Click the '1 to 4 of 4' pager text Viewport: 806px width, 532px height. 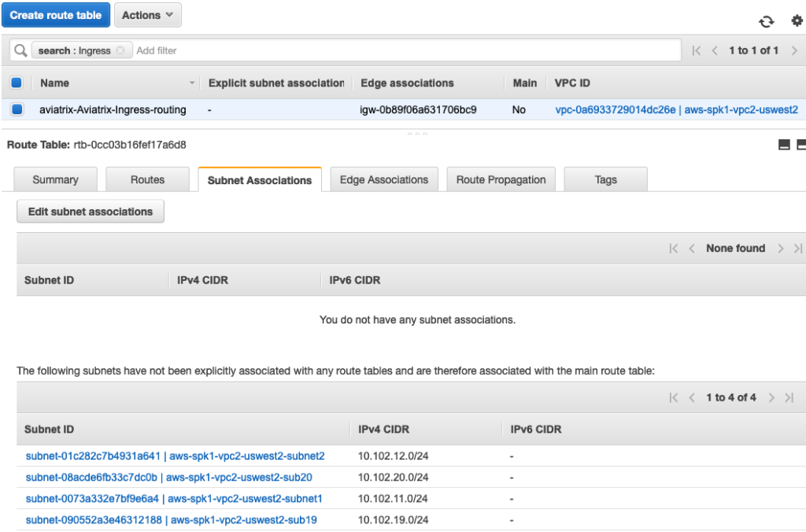[731, 398]
